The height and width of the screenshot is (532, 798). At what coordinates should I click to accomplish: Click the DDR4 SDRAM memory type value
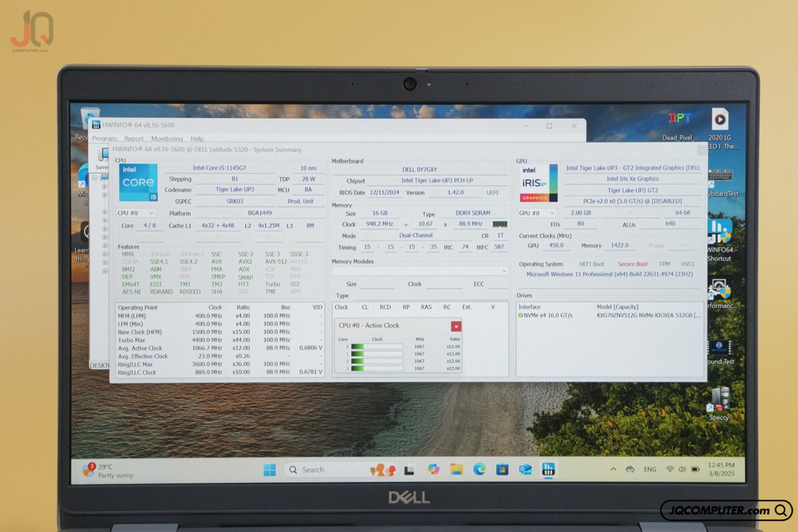(473, 213)
